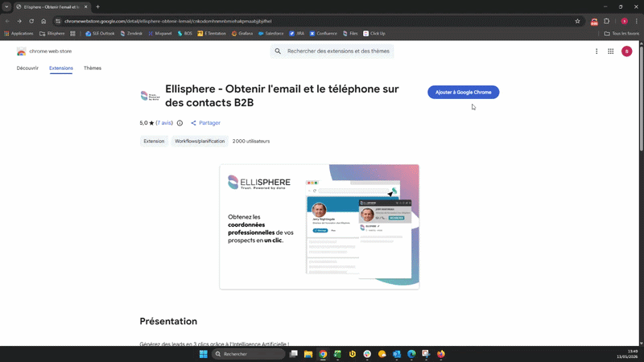The height and width of the screenshot is (362, 644).
Task: Click Partager share button
Action: [x=205, y=123]
